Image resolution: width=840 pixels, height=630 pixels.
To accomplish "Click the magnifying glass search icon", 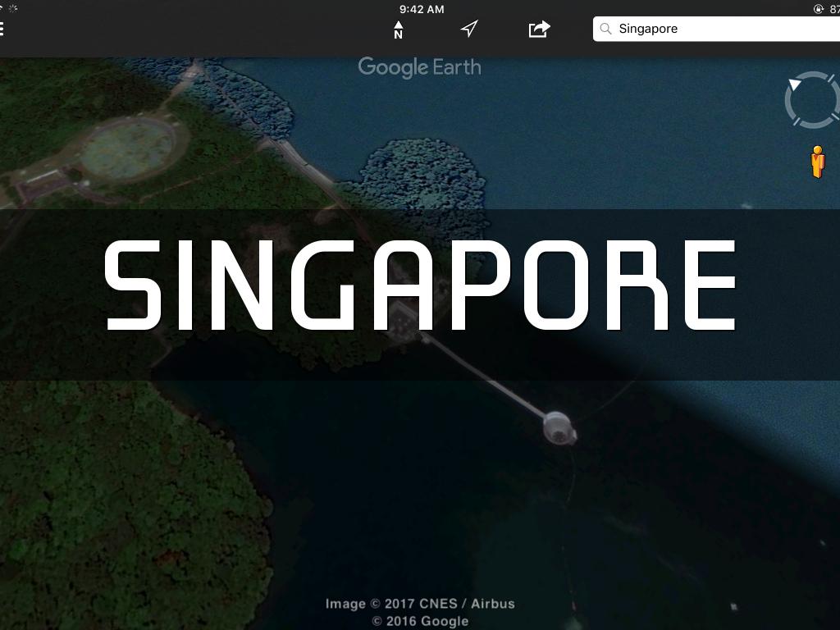I will [606, 29].
